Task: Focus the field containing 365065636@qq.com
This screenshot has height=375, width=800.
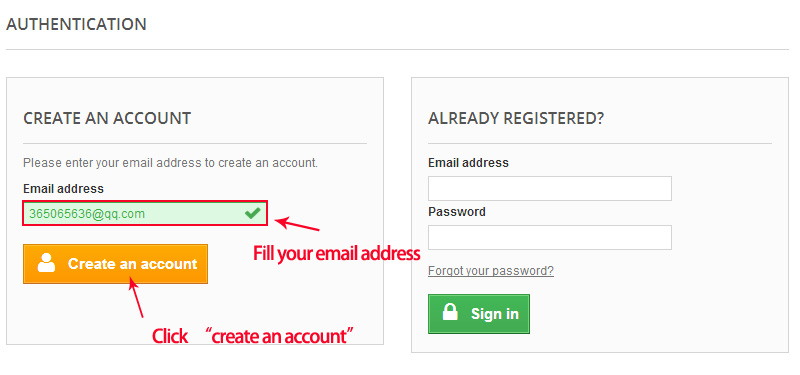Action: tap(144, 213)
